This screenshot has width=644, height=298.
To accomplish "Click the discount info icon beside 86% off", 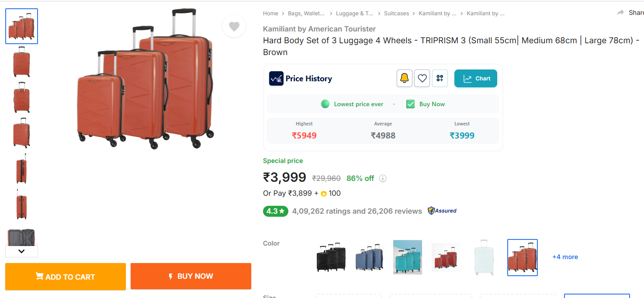I will click(x=383, y=178).
